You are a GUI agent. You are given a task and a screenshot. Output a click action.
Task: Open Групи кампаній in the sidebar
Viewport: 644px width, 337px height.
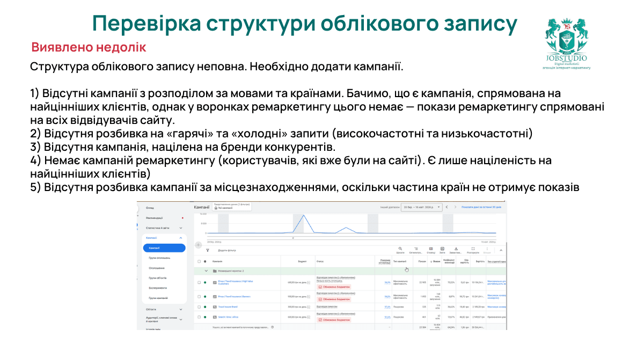pos(158,298)
